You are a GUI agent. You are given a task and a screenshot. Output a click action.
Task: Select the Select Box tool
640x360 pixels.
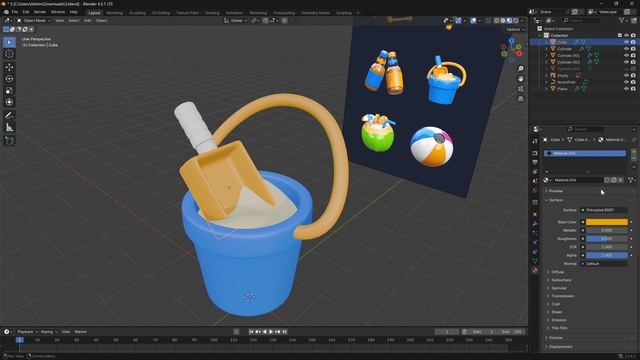click(9, 42)
